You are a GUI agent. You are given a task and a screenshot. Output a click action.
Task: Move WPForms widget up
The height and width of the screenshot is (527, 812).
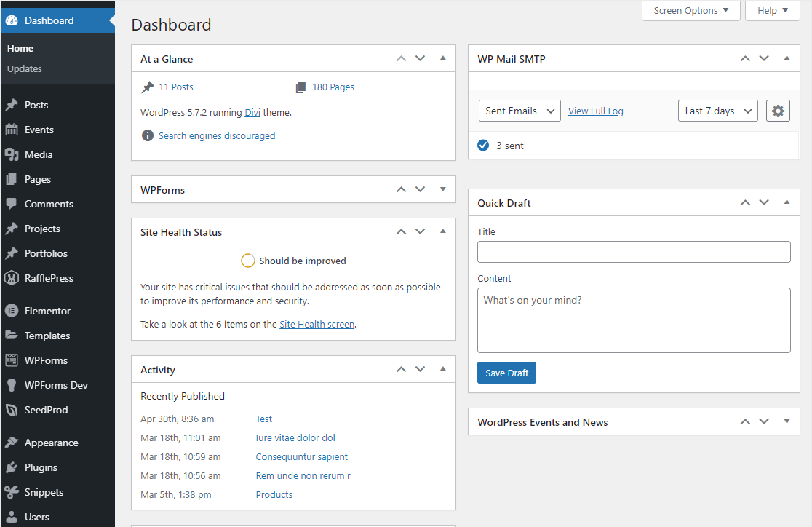click(x=402, y=189)
